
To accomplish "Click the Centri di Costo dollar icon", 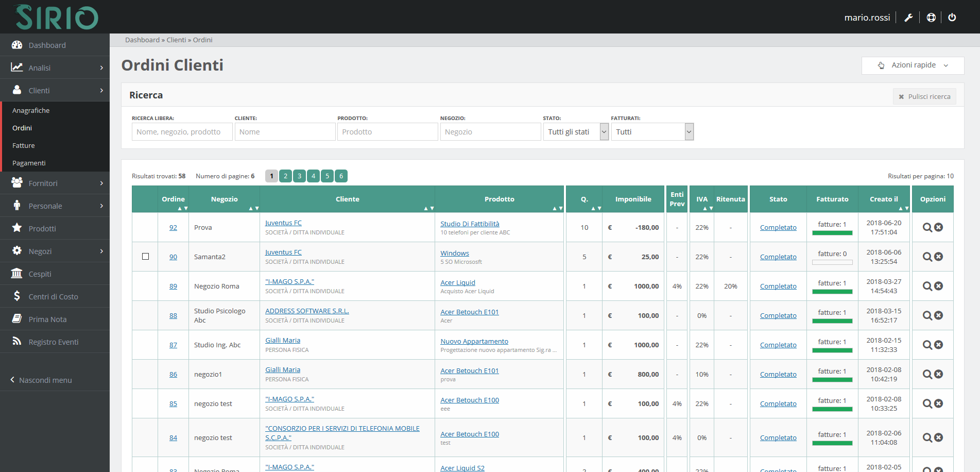I will 17,296.
